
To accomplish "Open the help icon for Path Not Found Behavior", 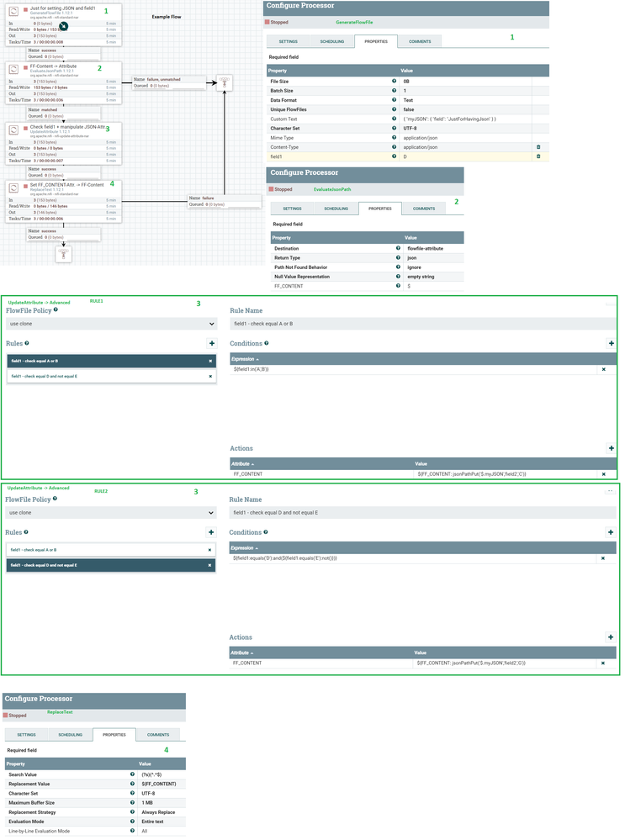I will (x=398, y=267).
